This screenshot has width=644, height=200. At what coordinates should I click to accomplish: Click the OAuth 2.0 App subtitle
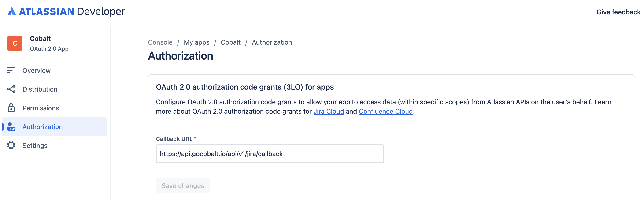[x=49, y=49]
